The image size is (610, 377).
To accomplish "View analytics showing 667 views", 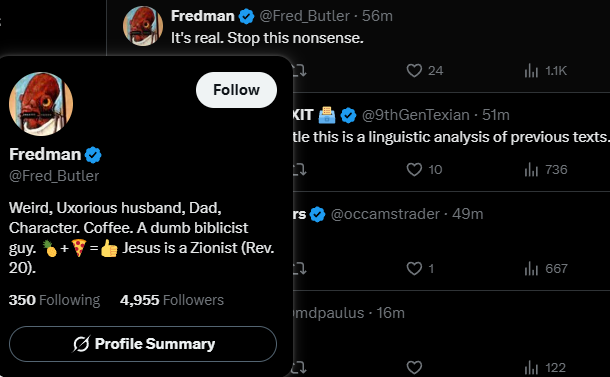I will point(545,268).
